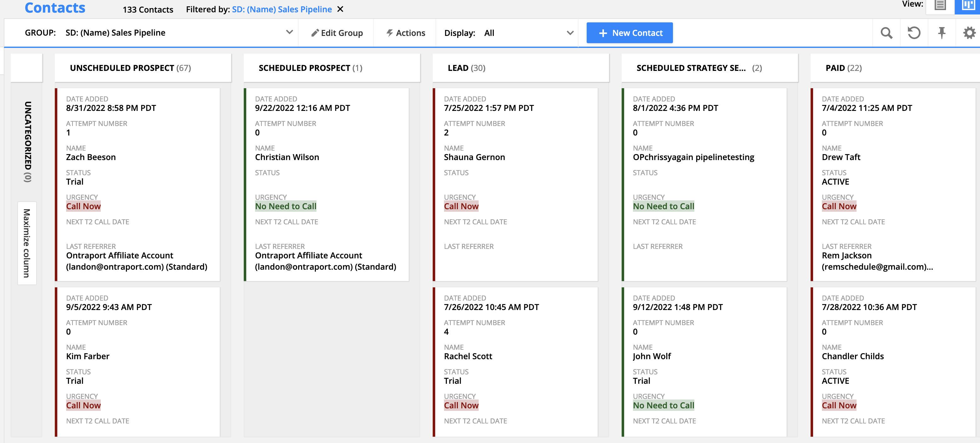Select the Uncategorized (0) column
The image size is (980, 443).
pos(27,141)
